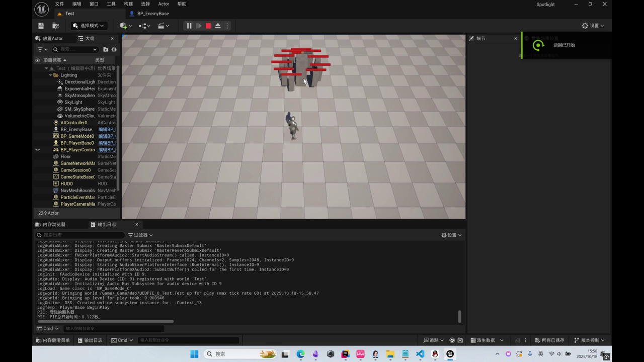Viewport: 644px width, 362px height.
Task: Pause the running play session
Action: pos(189,26)
